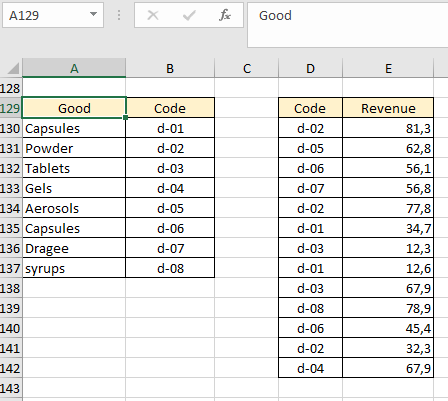The image size is (448, 401).
Task: Click cell d-01 in column B
Action: point(170,128)
